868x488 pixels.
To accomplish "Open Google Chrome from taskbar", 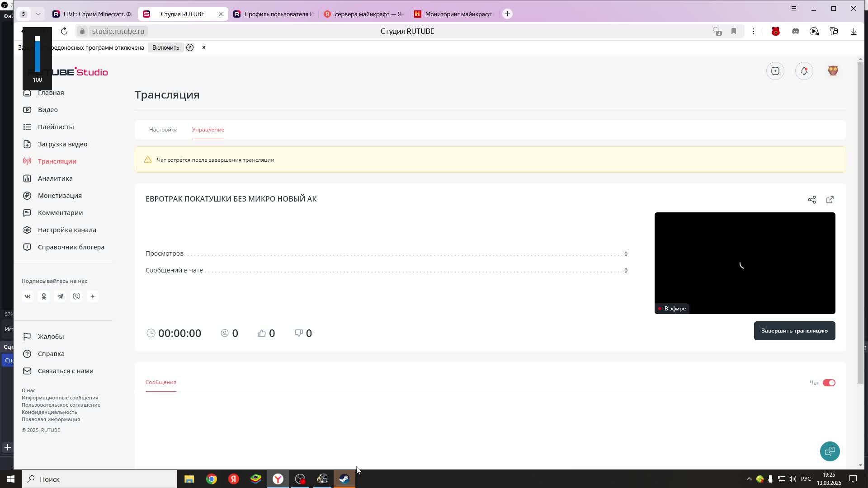I will (x=212, y=479).
